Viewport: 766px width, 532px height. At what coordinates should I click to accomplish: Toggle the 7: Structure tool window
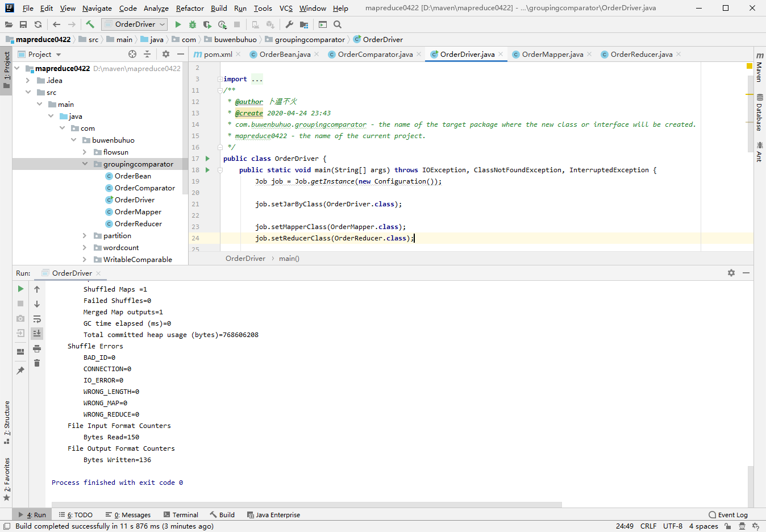[6, 422]
